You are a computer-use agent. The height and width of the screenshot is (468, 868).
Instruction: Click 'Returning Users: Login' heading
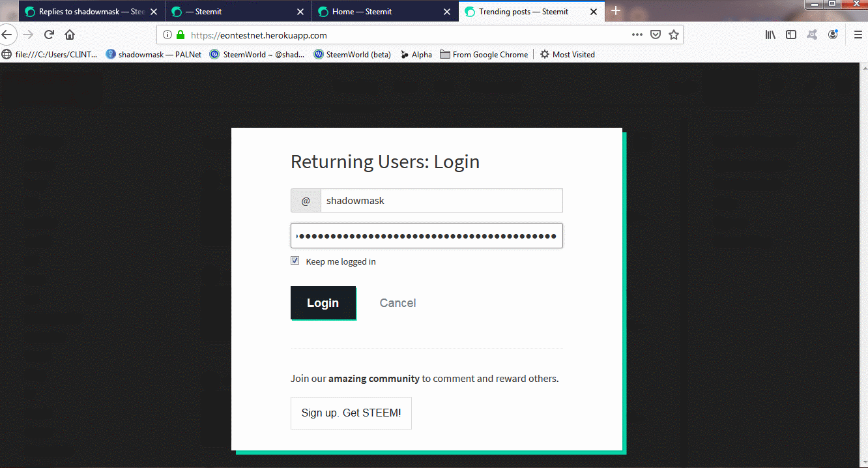pos(385,162)
